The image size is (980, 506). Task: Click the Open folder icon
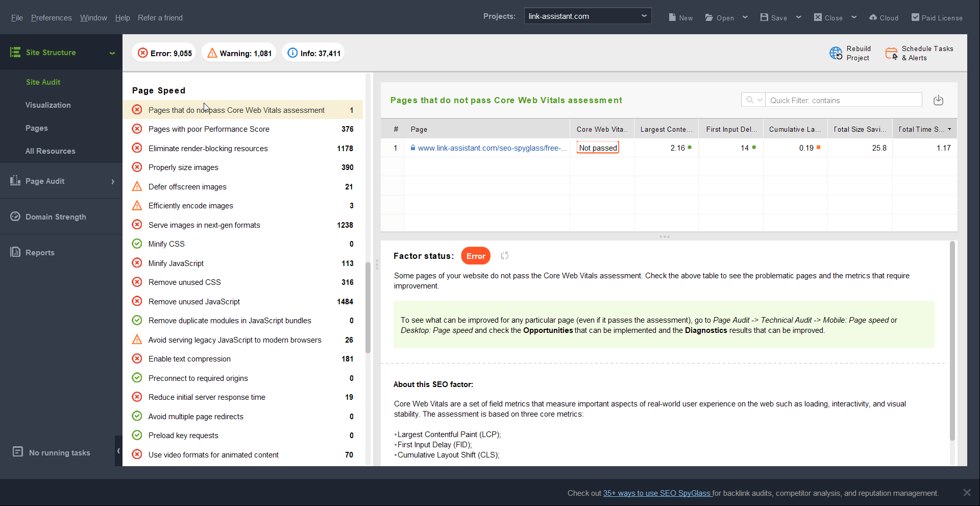coord(709,17)
